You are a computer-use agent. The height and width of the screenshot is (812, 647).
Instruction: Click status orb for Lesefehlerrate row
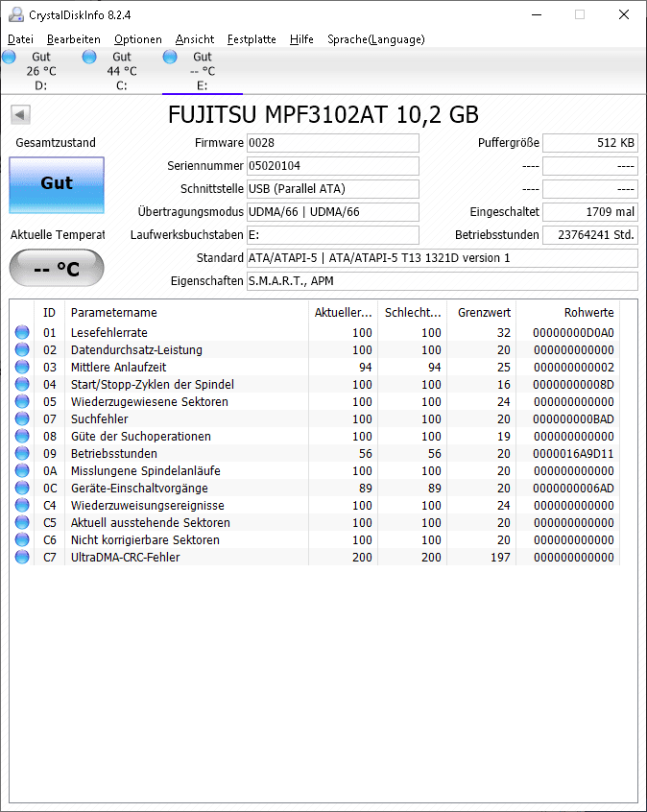22,332
